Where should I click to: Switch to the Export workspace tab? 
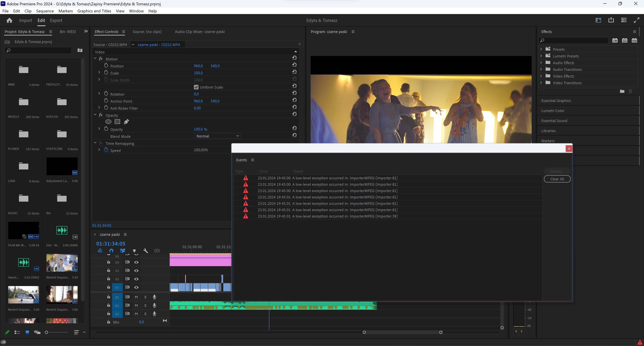tap(56, 20)
